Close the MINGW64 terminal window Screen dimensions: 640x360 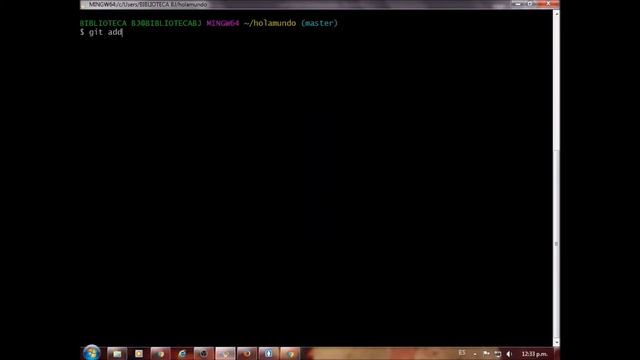(548, 4)
